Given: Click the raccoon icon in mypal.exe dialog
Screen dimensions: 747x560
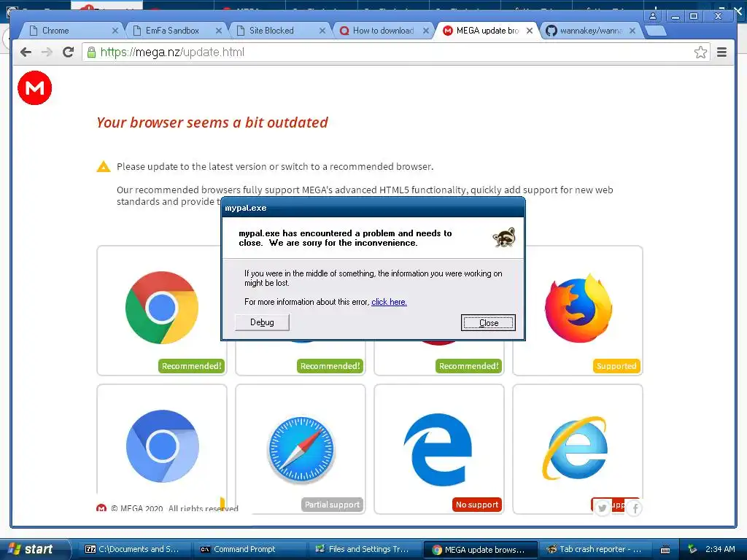Looking at the screenshot, I should [504, 237].
